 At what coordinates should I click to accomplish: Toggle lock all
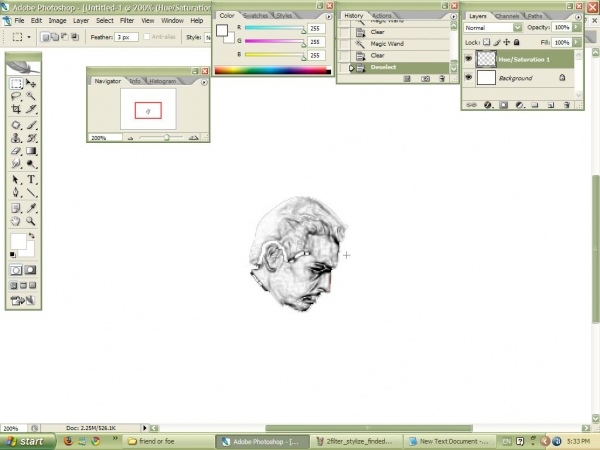[517, 42]
